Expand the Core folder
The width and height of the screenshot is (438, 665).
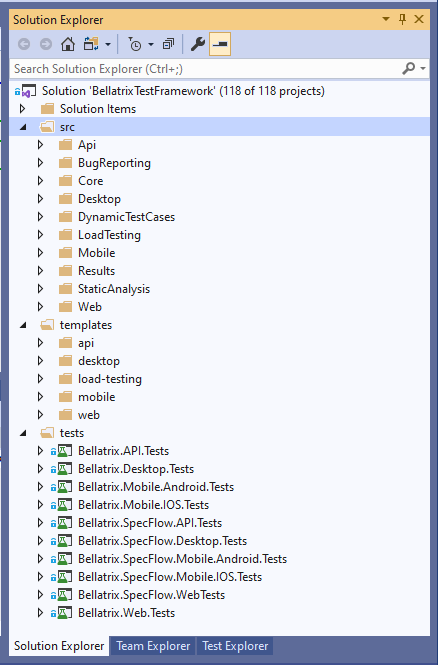[40, 181]
